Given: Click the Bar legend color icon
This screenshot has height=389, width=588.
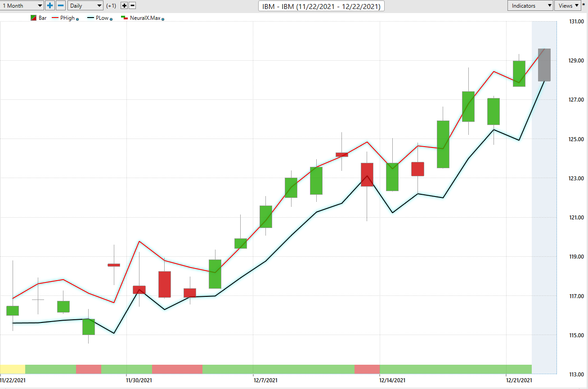Looking at the screenshot, I should coord(33,18).
